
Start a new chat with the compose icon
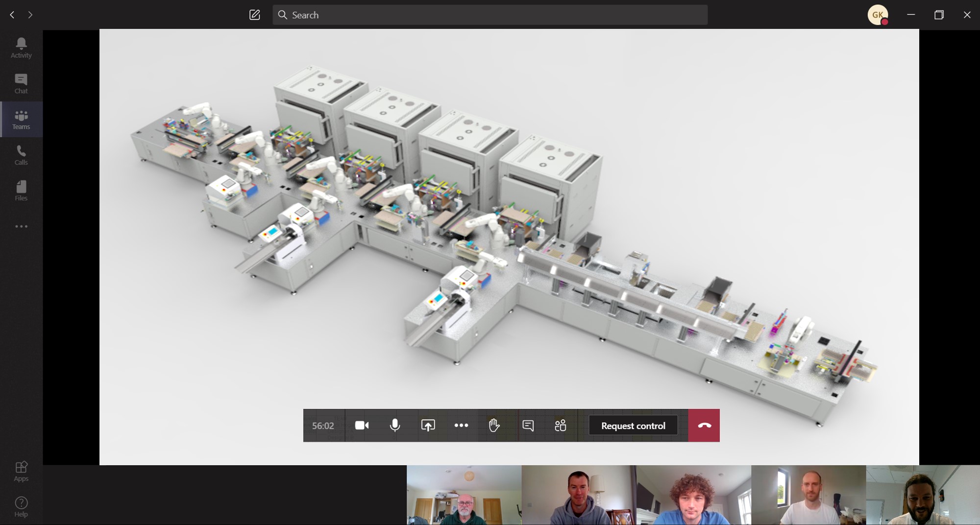tap(254, 15)
